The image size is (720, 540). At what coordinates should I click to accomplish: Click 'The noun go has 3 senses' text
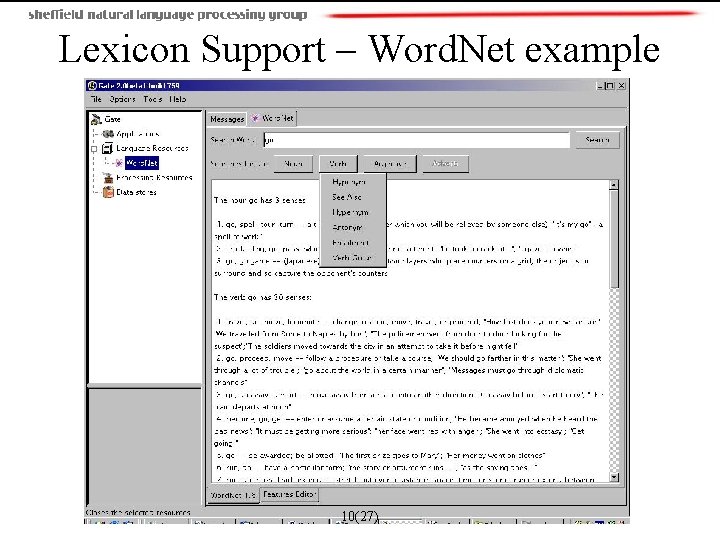[x=260, y=200]
